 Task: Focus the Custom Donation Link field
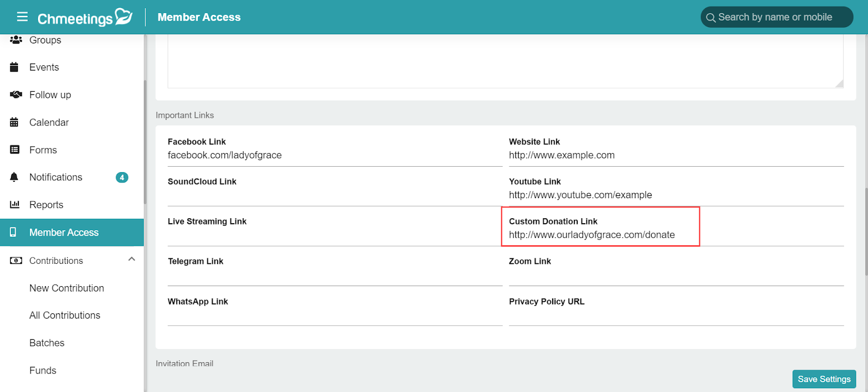pyautogui.click(x=676, y=235)
